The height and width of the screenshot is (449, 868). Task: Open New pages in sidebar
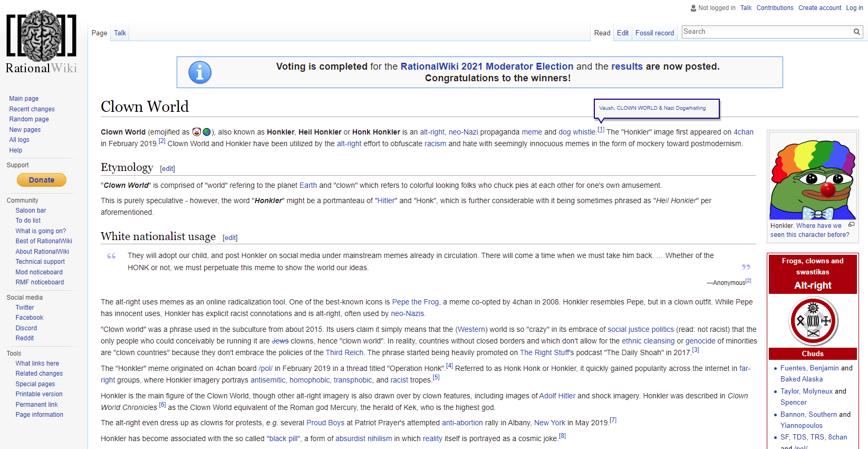pos(25,130)
